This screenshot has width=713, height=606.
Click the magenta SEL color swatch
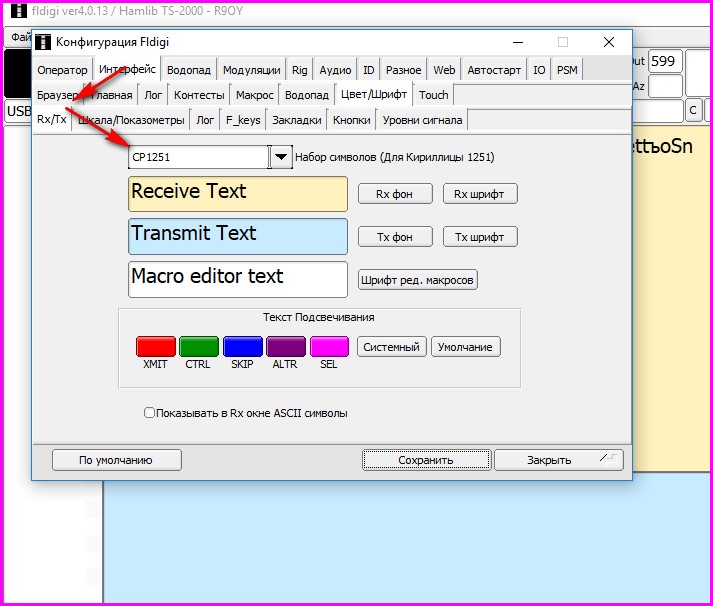[x=329, y=347]
